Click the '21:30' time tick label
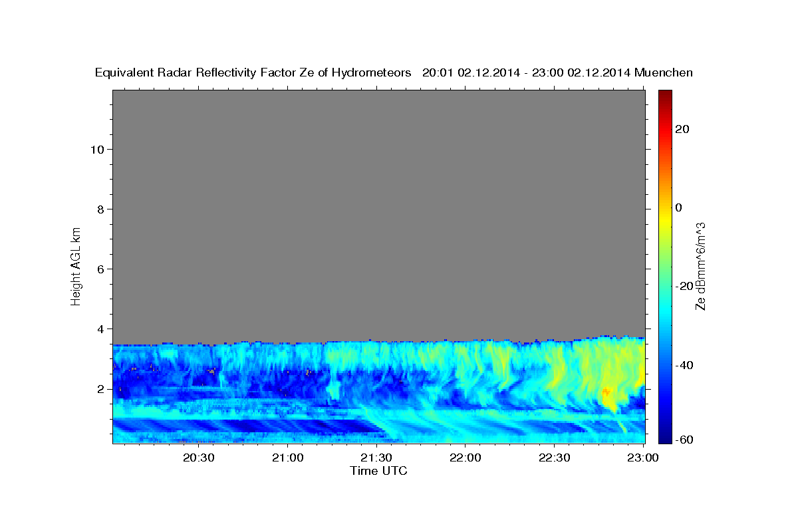The image size is (798, 532). point(376,458)
